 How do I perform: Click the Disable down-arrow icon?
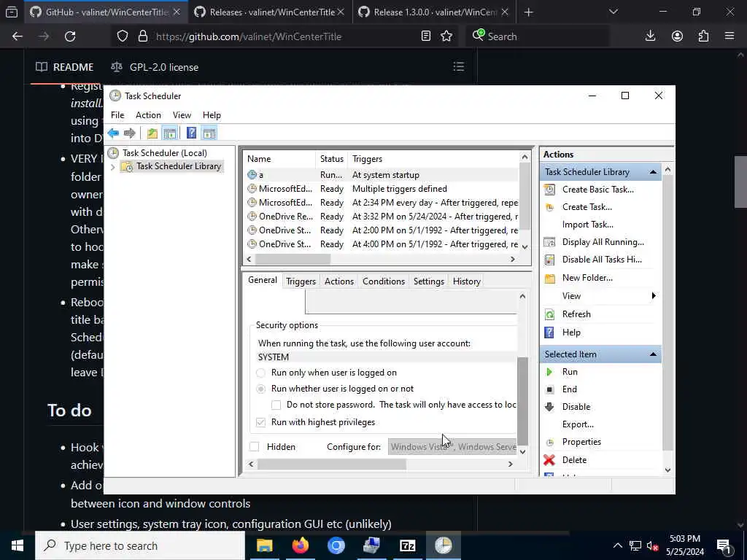click(549, 407)
